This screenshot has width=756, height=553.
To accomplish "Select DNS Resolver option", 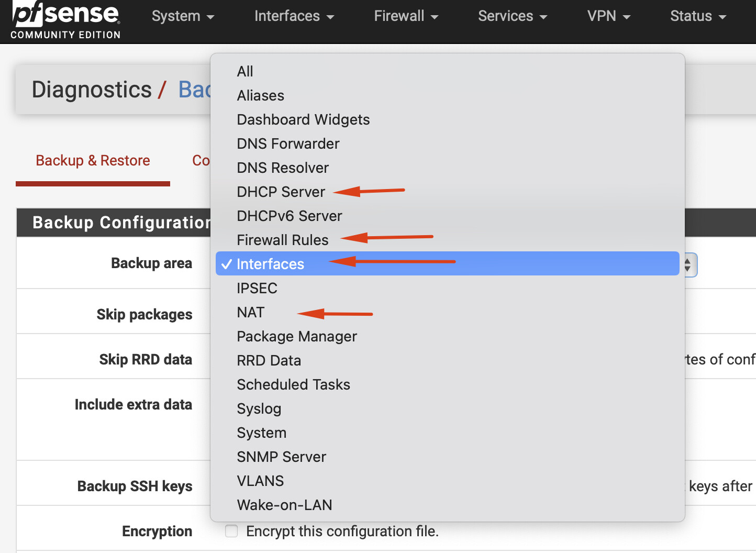I will pyautogui.click(x=282, y=168).
